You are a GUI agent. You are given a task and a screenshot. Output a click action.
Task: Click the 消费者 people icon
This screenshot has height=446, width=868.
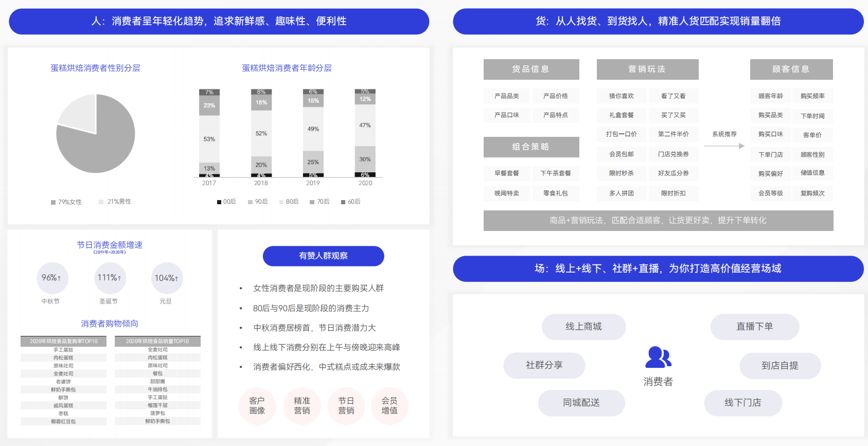(658, 358)
